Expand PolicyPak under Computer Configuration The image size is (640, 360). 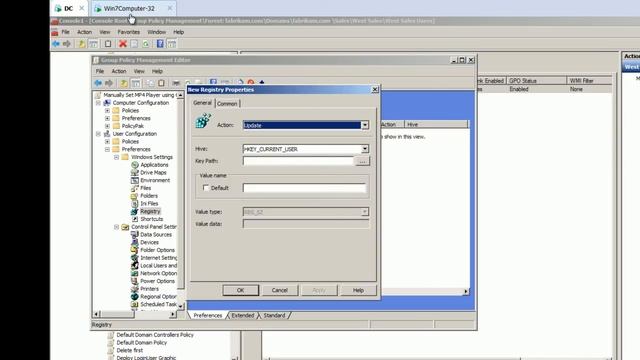tap(107, 126)
